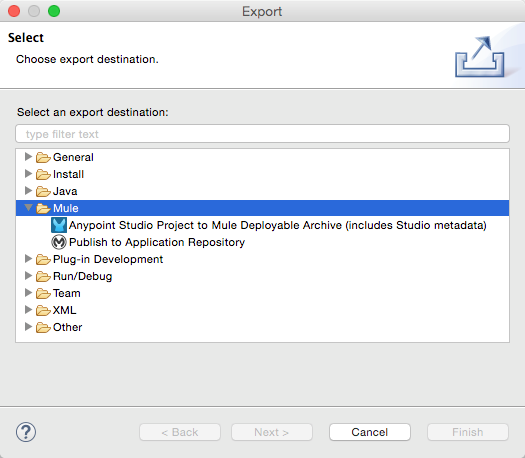This screenshot has width=525, height=458.
Task: Click the Other folder icon
Action: tap(43, 327)
